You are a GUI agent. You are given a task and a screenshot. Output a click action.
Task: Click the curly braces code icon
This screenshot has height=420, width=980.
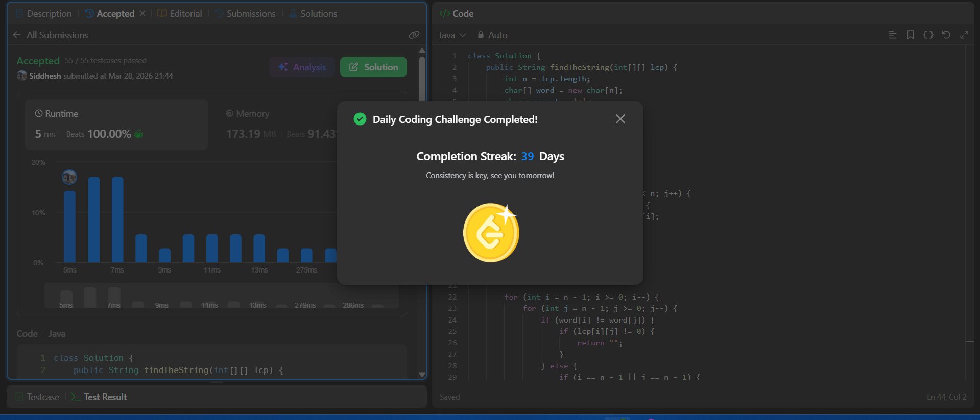click(928, 35)
